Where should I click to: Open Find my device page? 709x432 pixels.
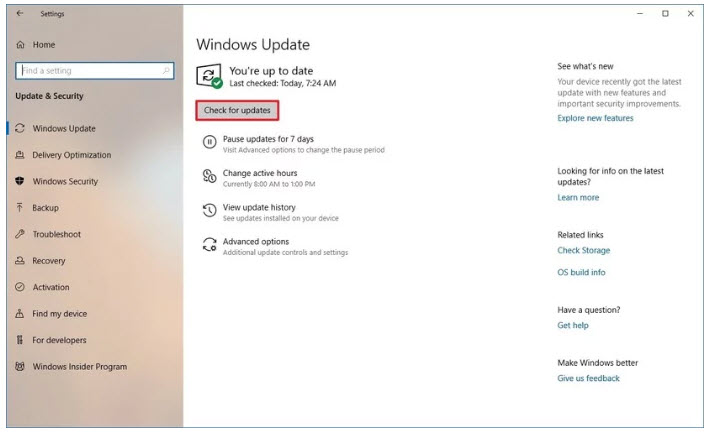tap(59, 314)
